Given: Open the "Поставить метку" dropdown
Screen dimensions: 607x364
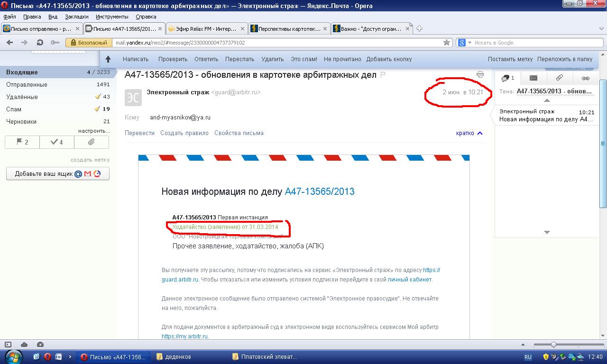Looking at the screenshot, I should [x=510, y=59].
